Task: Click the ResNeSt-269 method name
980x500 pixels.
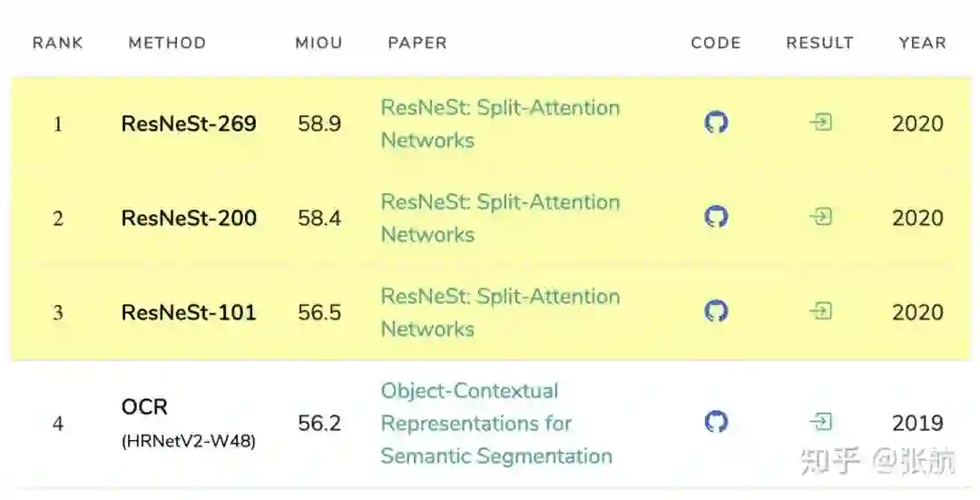Action: [x=189, y=123]
